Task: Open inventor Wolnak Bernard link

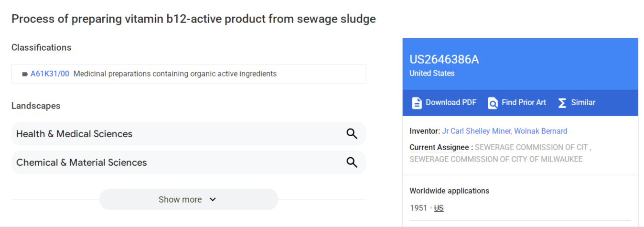Action: (x=541, y=131)
